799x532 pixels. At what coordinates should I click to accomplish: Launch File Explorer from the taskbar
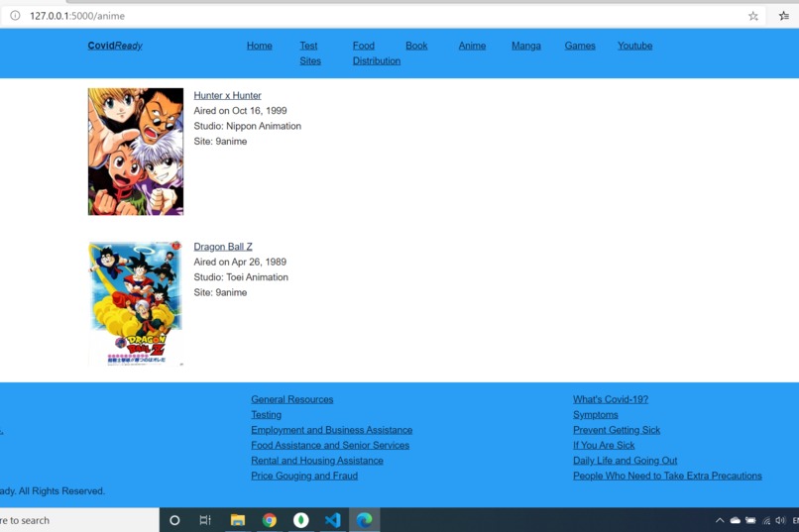coord(238,520)
